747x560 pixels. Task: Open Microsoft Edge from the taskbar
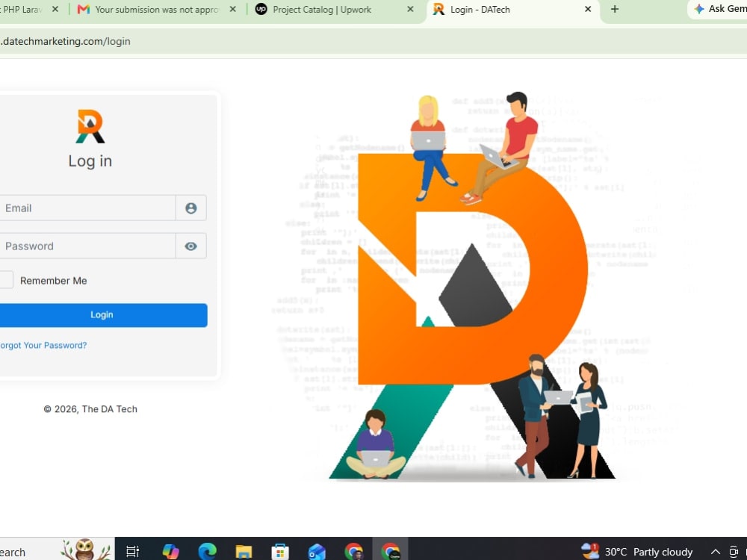pyautogui.click(x=207, y=552)
